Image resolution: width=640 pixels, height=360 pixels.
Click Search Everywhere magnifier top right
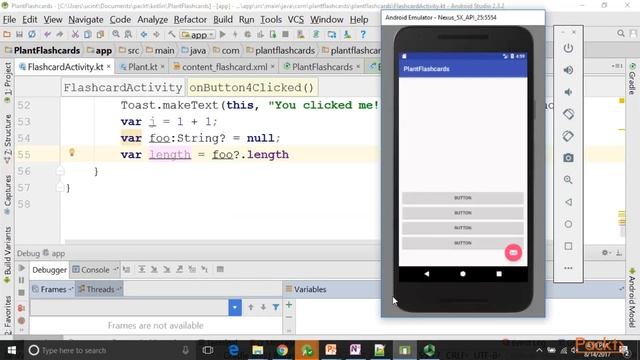[621, 33]
